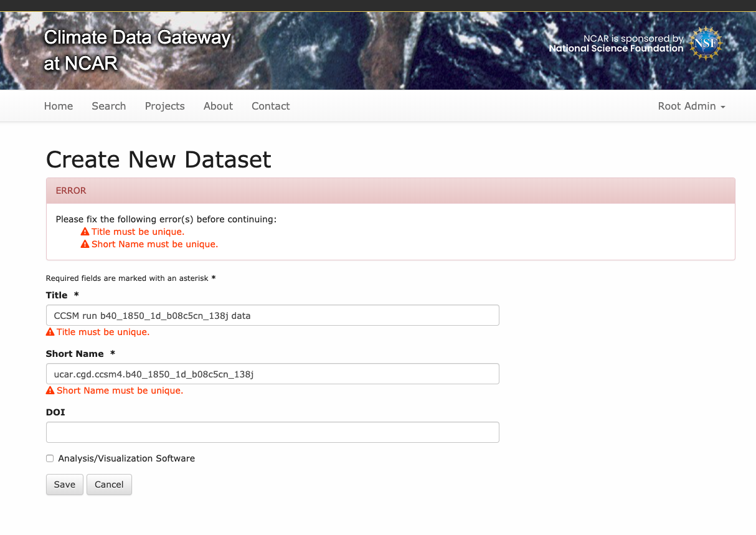Click the ERROR panel header

coord(390,191)
